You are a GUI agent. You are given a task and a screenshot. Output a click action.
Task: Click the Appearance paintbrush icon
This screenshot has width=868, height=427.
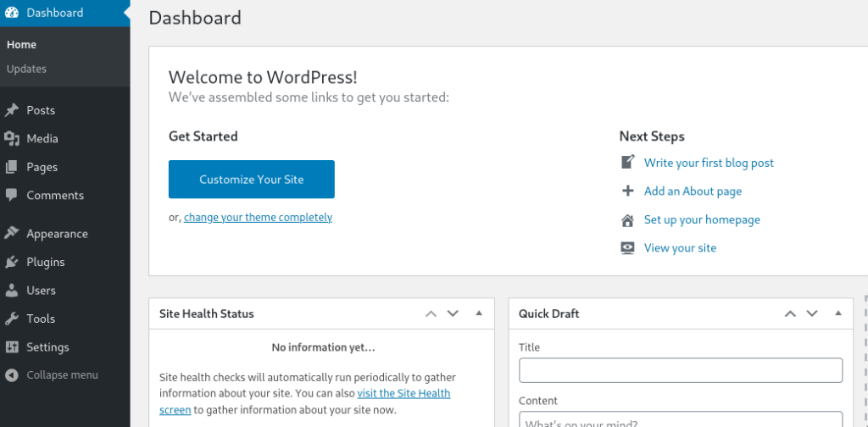pos(12,234)
